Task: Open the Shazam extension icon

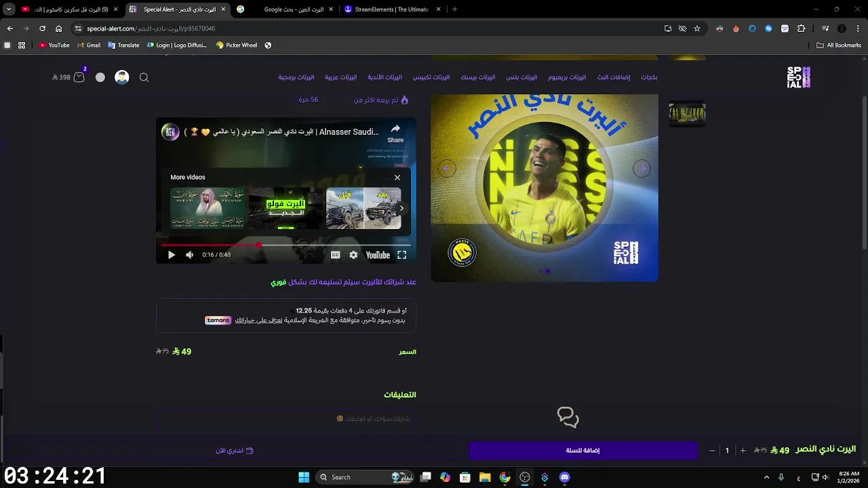Action: pyautogui.click(x=768, y=28)
